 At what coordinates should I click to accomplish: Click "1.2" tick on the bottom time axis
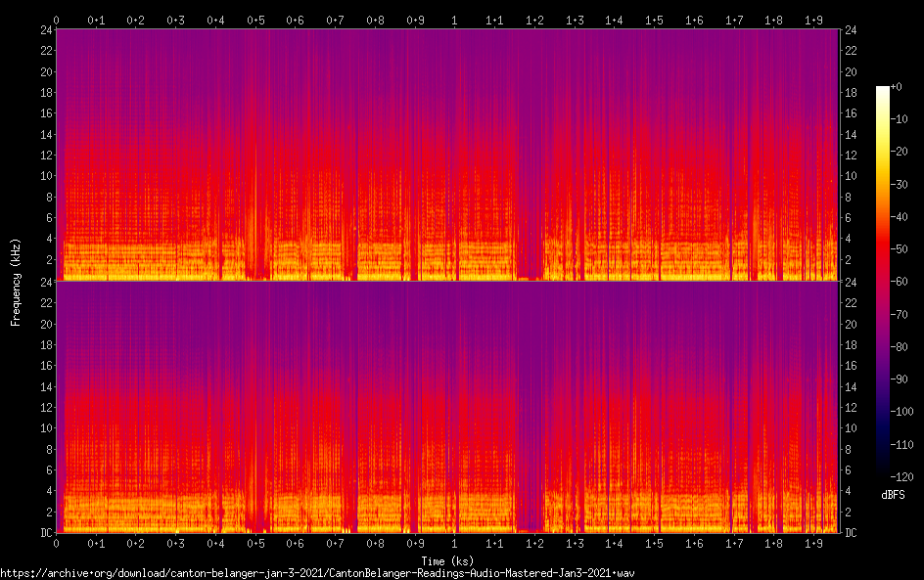point(534,544)
